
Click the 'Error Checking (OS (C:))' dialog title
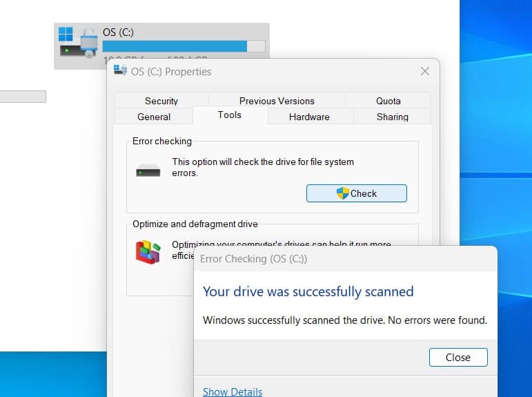[x=253, y=259]
